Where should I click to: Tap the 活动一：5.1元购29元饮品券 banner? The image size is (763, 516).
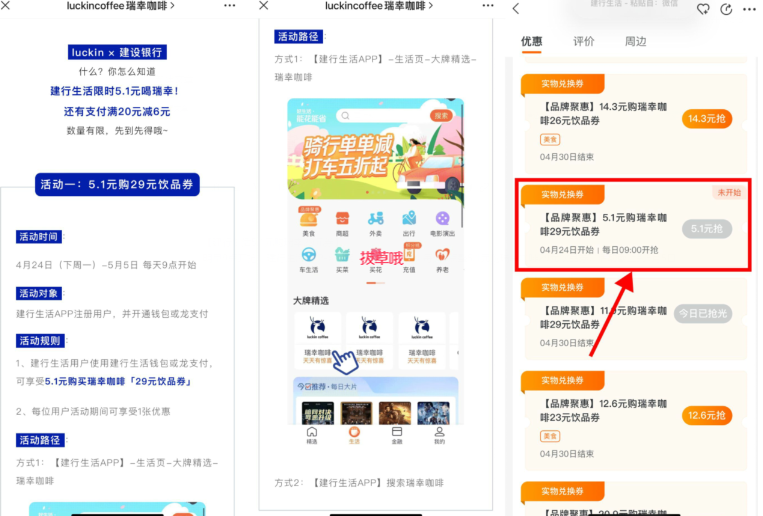point(117,184)
